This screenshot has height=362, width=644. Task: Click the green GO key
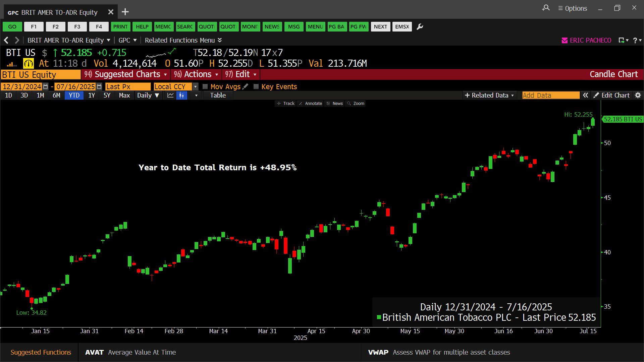point(12,27)
